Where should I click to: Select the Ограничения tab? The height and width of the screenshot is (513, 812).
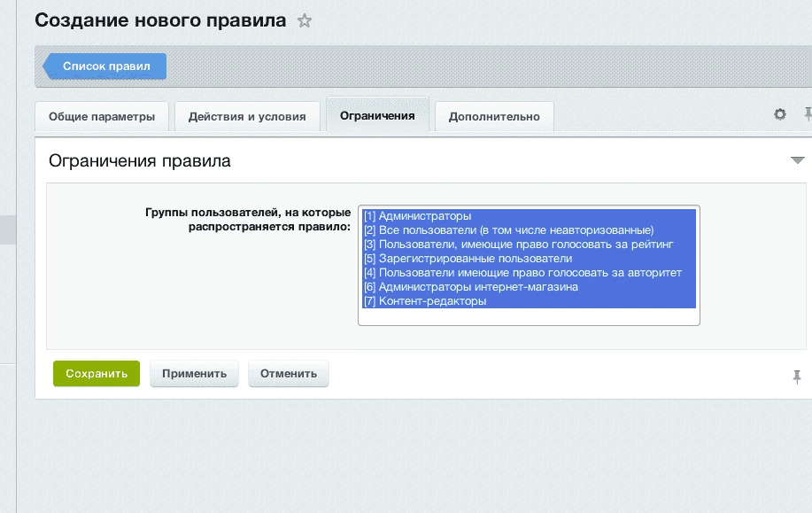click(x=377, y=115)
